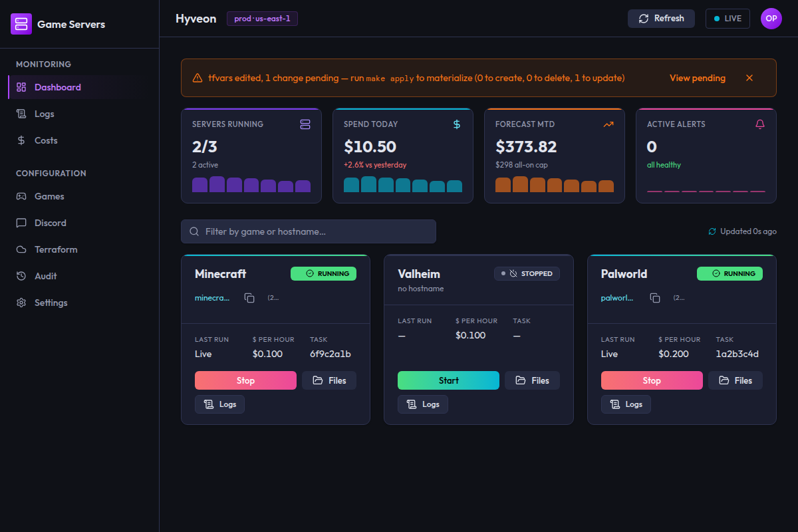Copy the Minecraft hostname

(x=249, y=298)
